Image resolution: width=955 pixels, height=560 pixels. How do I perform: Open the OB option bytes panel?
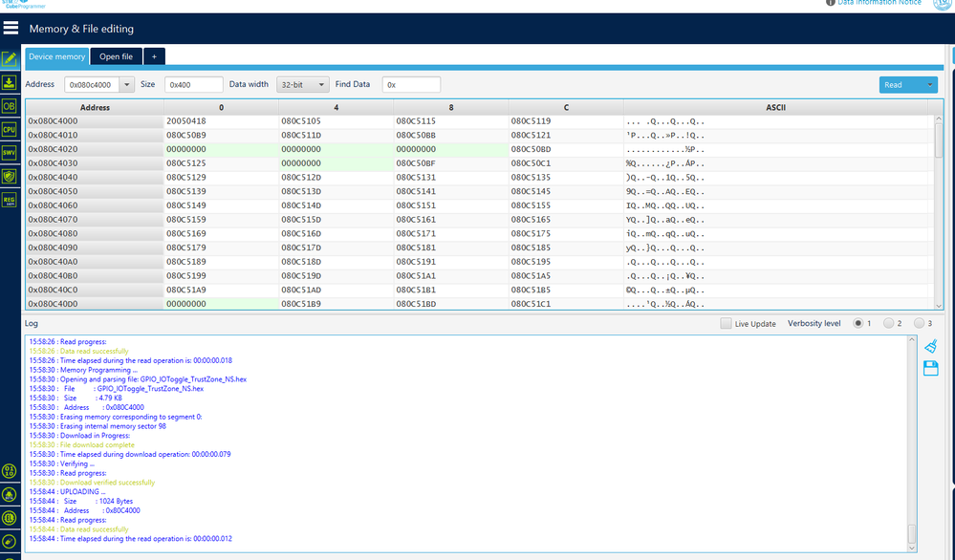(10, 106)
